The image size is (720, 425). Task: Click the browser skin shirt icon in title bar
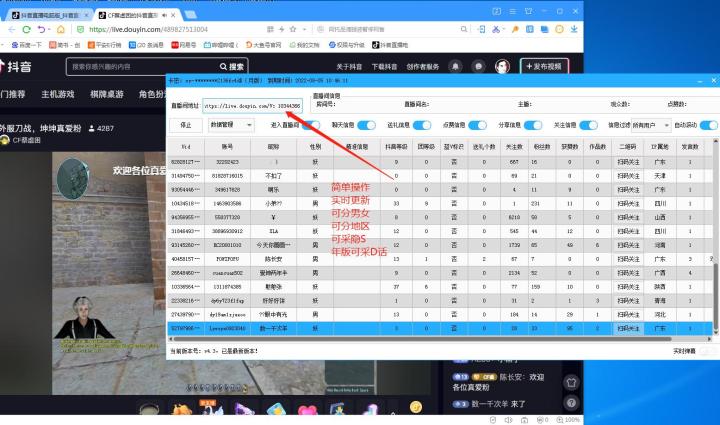pyautogui.click(x=529, y=11)
